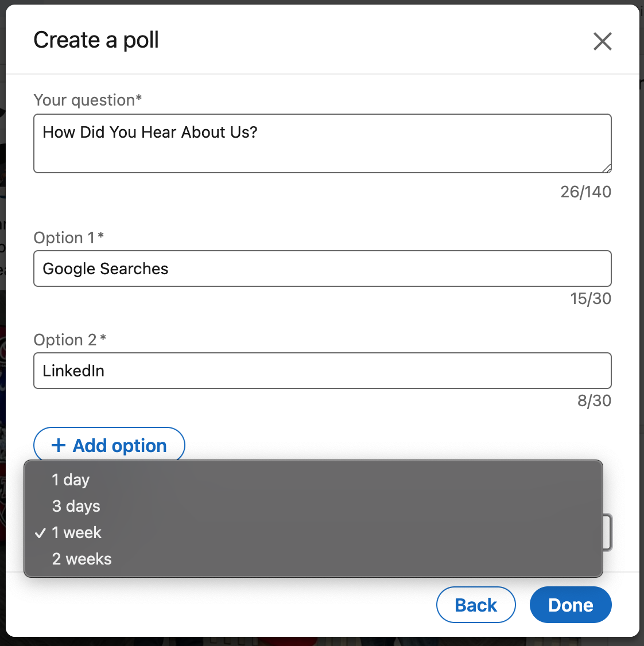Image resolution: width=644 pixels, height=646 pixels.
Task: Click the poll question text area
Action: click(x=321, y=143)
